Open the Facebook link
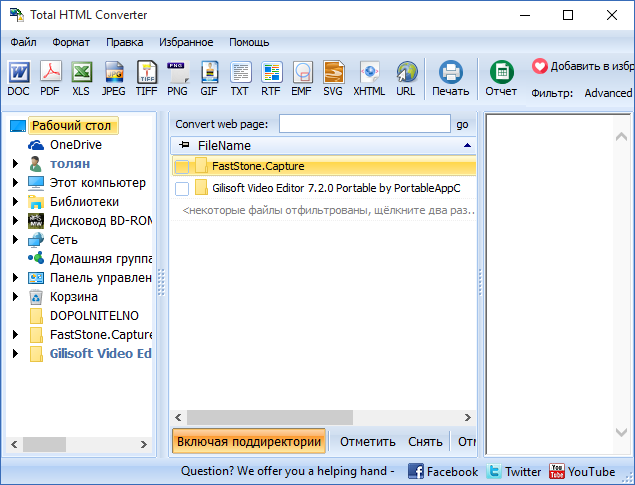 tap(442, 471)
